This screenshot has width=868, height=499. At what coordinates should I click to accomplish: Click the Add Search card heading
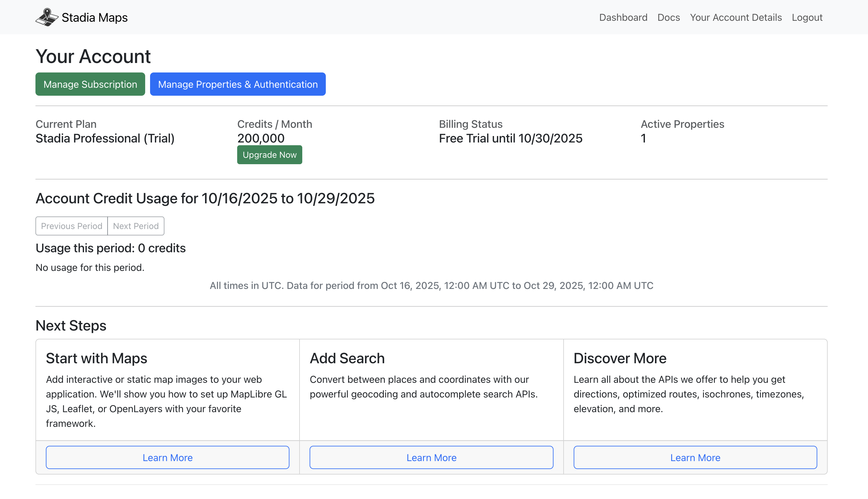click(x=347, y=358)
